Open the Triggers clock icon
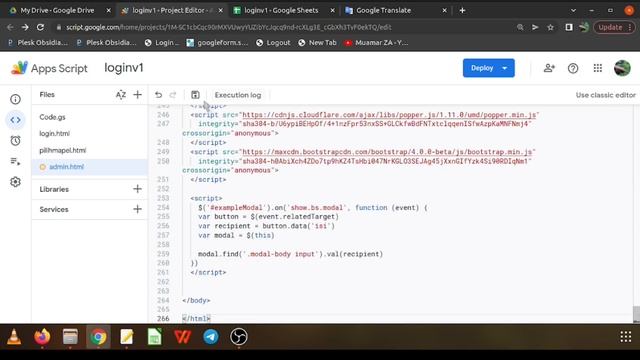Screen dimensions: 640x360 coord(16,140)
